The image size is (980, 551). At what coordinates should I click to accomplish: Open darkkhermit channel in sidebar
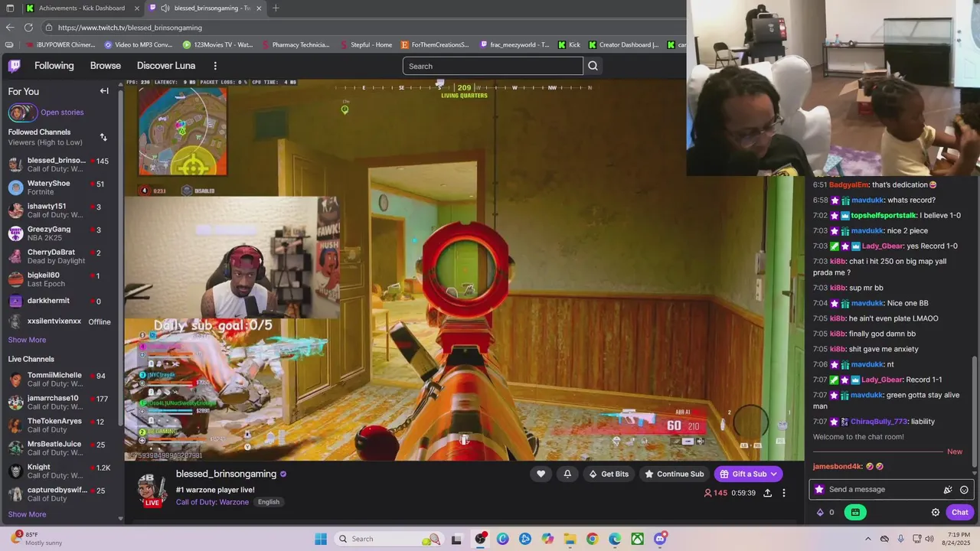tap(61, 302)
